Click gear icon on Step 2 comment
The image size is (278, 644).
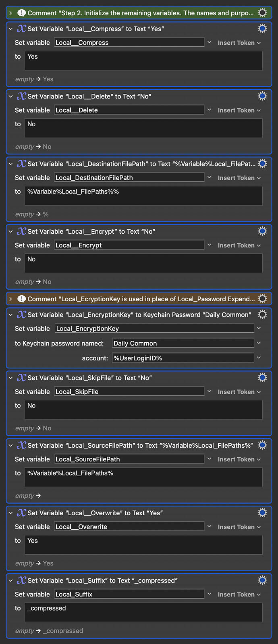(x=262, y=13)
